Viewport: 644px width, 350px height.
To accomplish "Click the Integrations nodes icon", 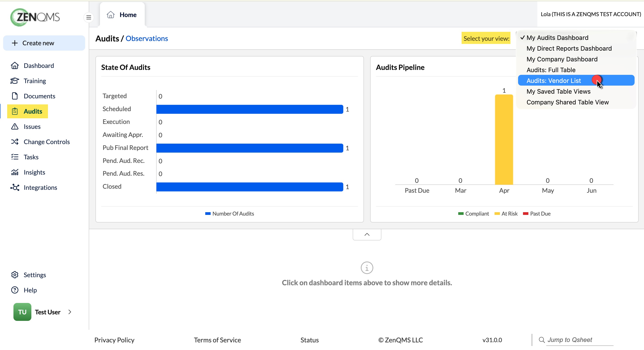I will [15, 188].
